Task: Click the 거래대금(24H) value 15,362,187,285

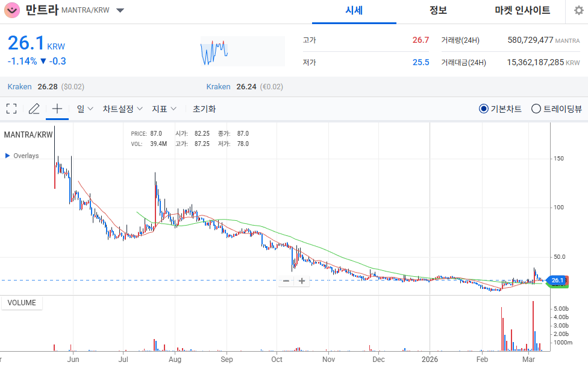Action: click(x=535, y=62)
